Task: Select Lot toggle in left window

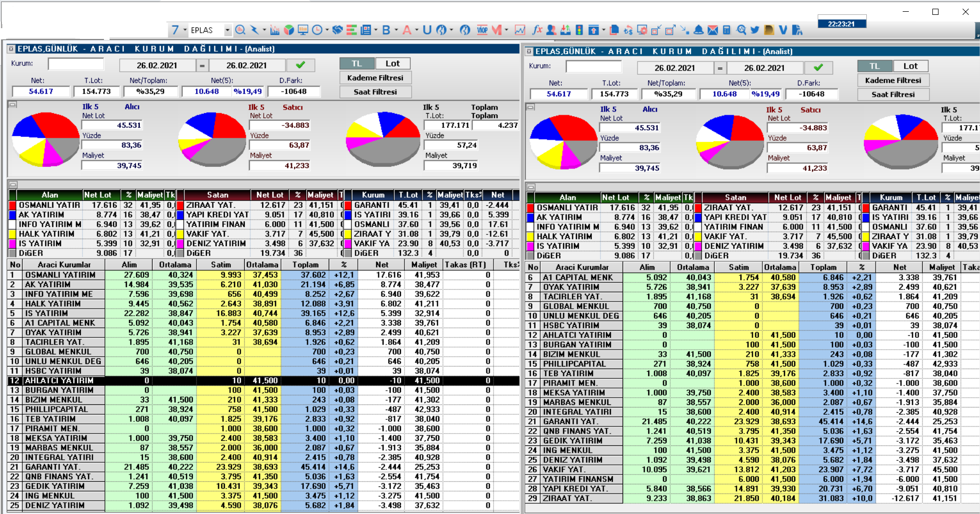Action: tap(393, 63)
